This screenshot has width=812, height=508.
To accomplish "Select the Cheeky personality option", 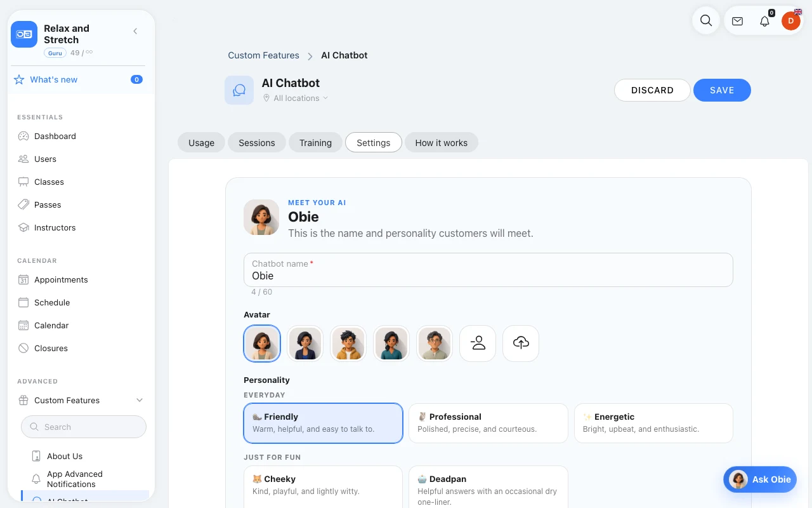I will coord(324,486).
